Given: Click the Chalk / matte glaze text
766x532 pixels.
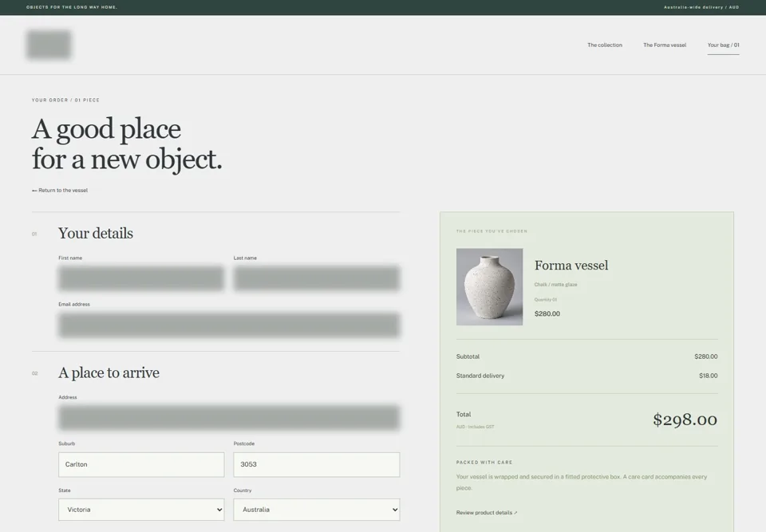Looking at the screenshot, I should pyautogui.click(x=555, y=284).
